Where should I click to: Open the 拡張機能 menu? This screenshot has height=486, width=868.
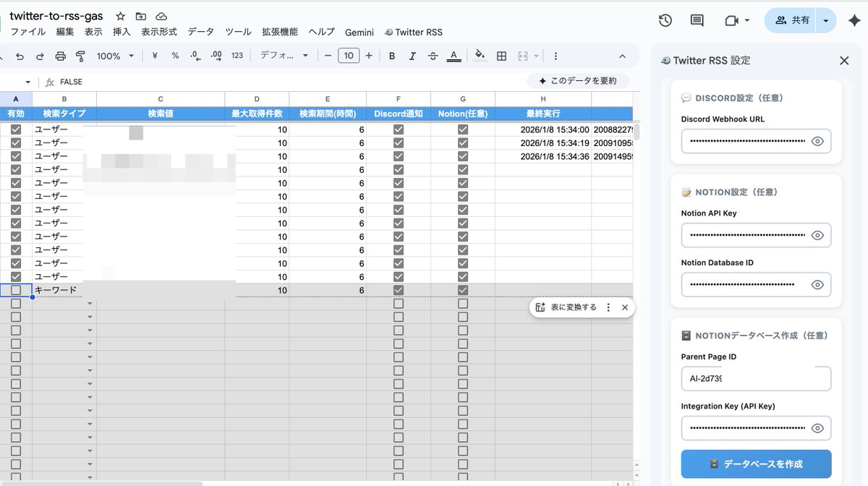(279, 32)
